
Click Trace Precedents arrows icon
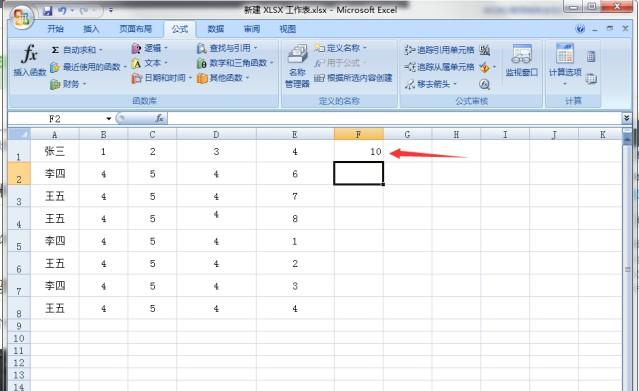tap(410, 50)
